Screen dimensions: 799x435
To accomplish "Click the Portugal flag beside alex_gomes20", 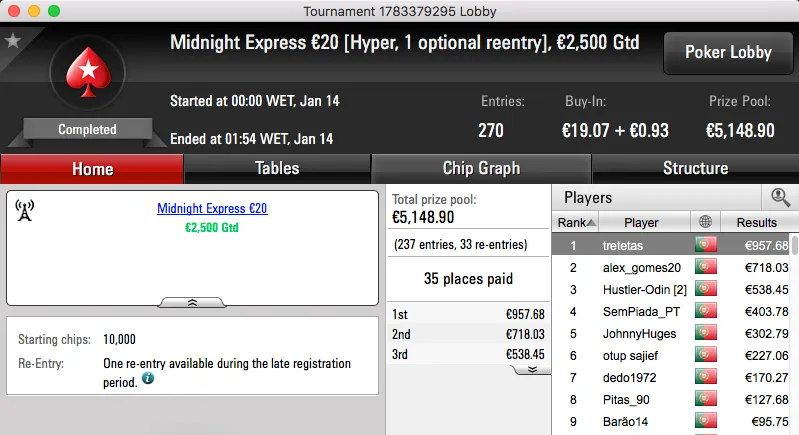I will tap(706, 267).
